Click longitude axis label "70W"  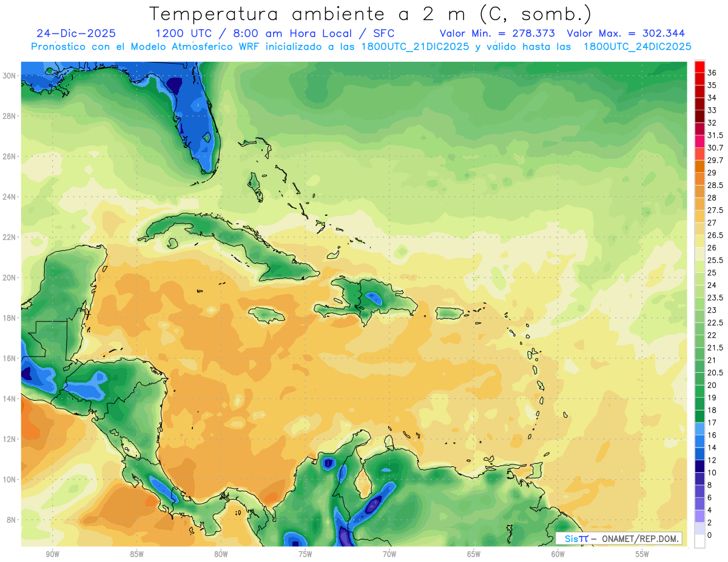click(389, 555)
